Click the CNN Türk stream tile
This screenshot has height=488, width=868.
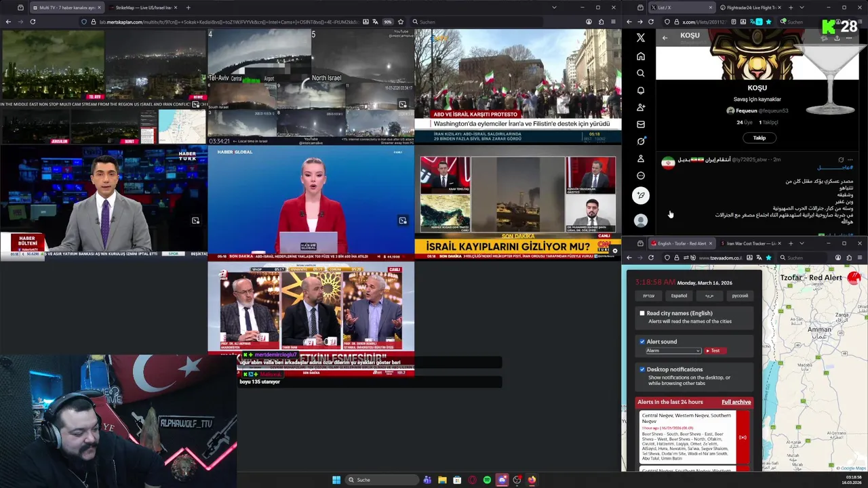click(x=518, y=203)
